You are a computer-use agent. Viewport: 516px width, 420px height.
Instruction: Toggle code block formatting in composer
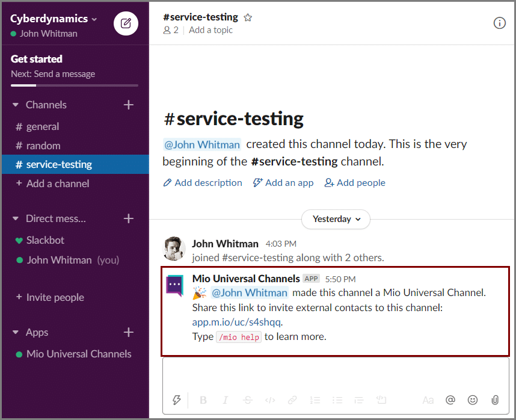(381, 400)
